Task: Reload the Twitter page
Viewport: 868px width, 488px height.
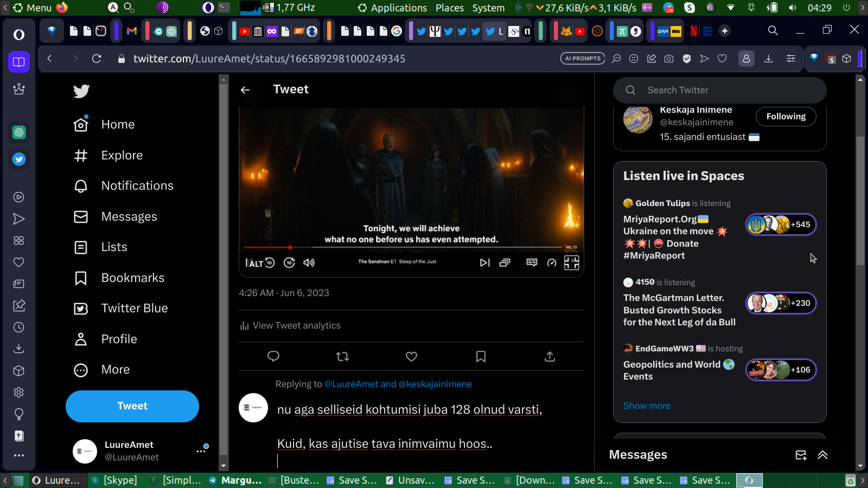Action: click(x=97, y=59)
